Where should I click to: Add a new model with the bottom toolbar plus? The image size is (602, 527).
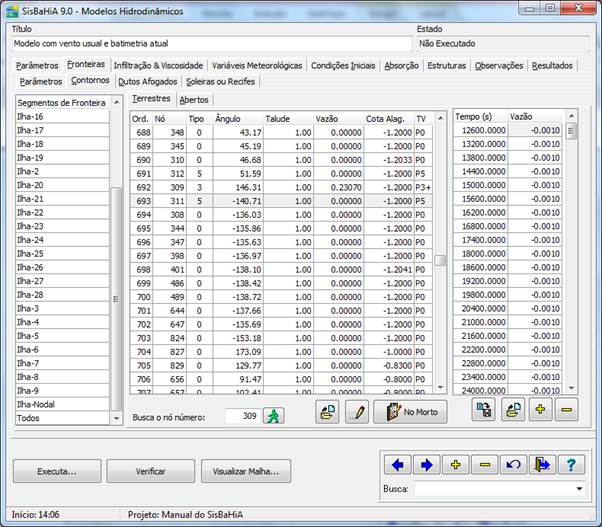(456, 465)
